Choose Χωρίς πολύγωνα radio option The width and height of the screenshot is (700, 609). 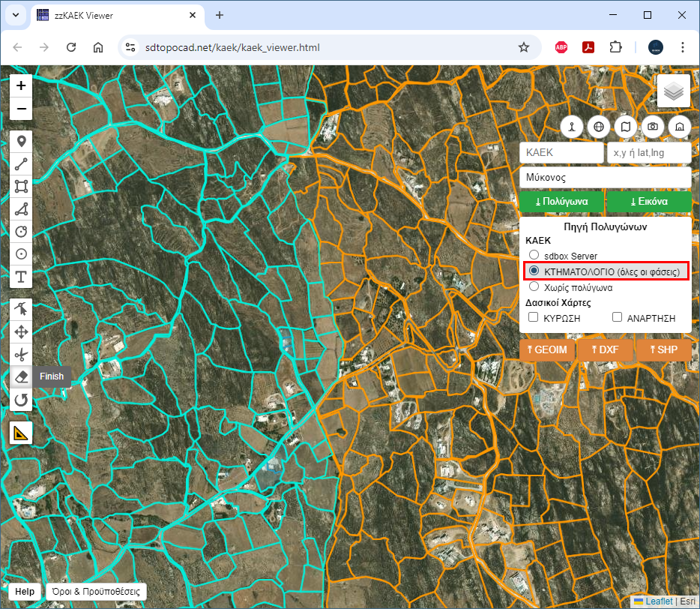(x=534, y=286)
